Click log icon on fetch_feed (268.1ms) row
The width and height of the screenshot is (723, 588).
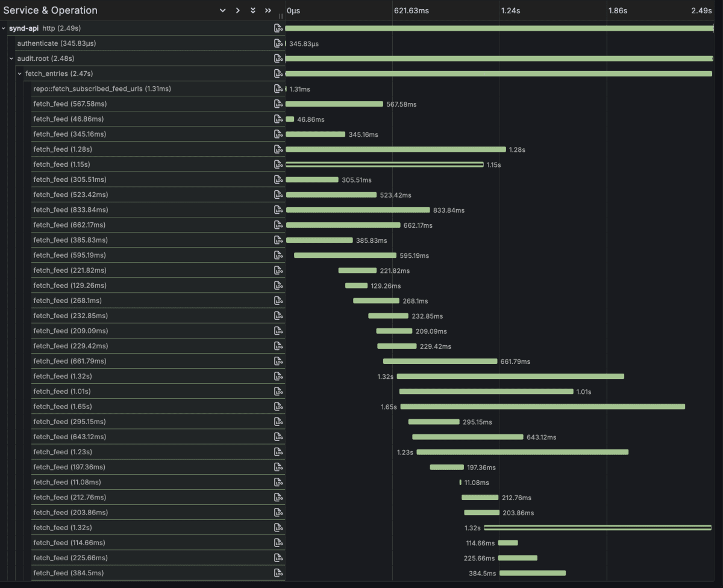coord(278,301)
